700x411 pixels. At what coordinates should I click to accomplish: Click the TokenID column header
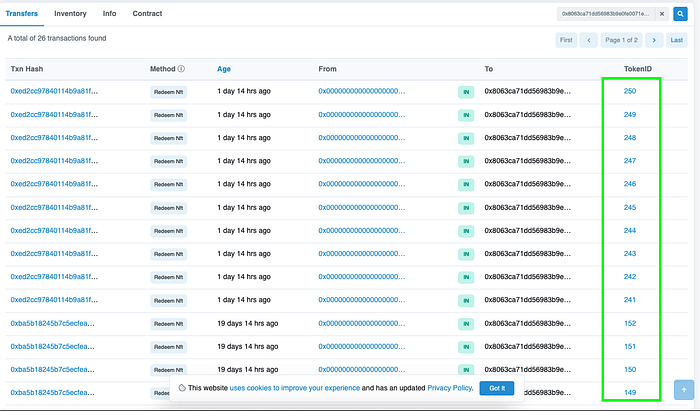tap(638, 69)
